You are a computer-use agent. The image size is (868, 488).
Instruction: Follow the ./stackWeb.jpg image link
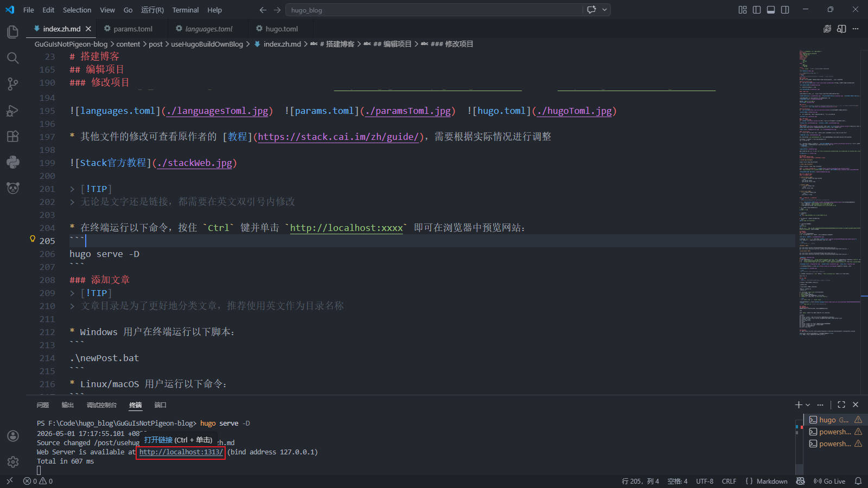(x=195, y=163)
